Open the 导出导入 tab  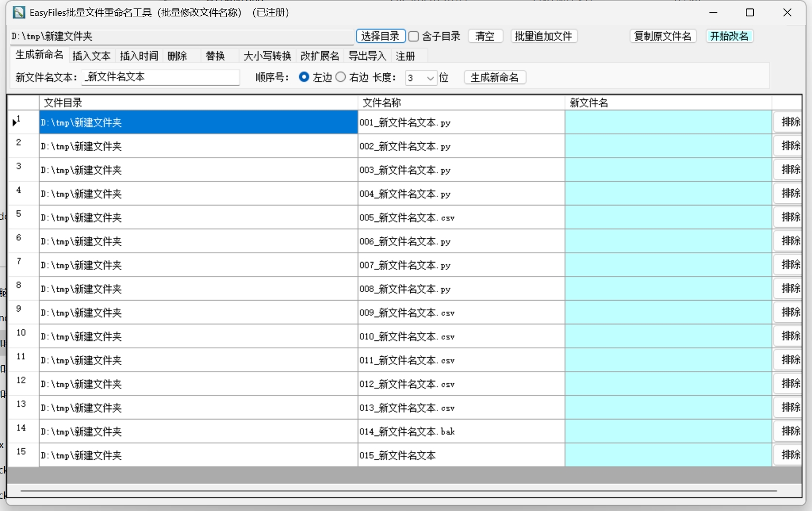(367, 56)
